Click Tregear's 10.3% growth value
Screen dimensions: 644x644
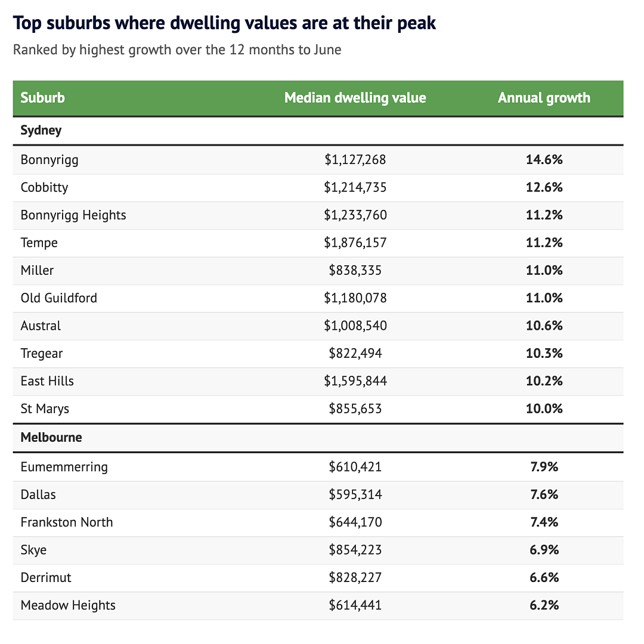click(544, 353)
